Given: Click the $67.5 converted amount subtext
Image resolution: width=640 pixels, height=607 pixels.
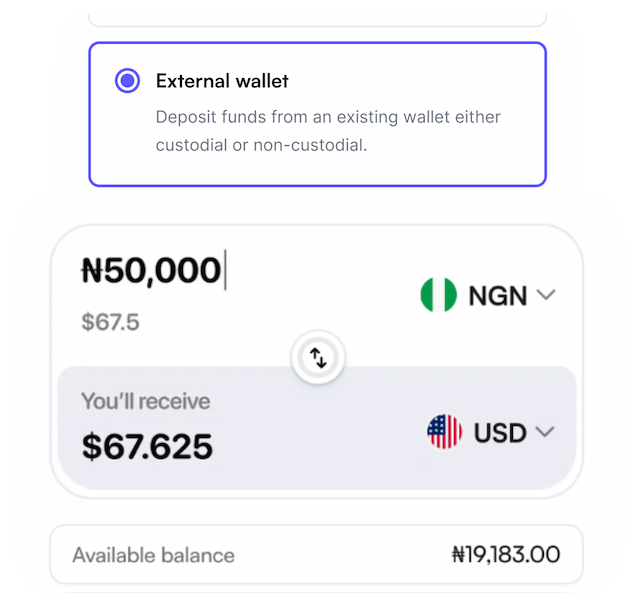Looking at the screenshot, I should pos(109,322).
